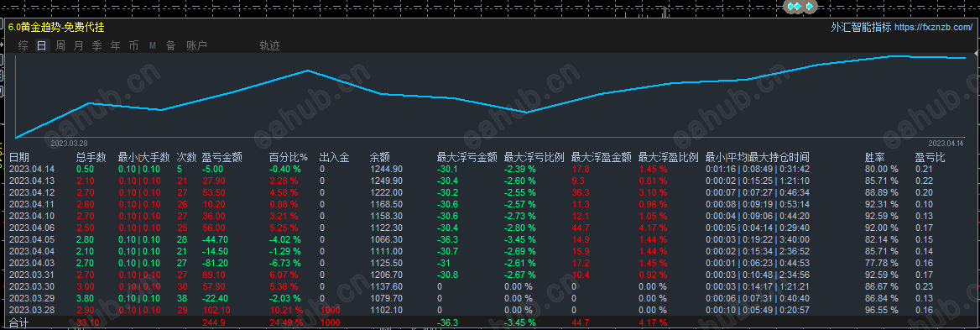This screenshot has height=330, width=980.
Task: Click the 合计 total row label
Action: pyautogui.click(x=18, y=323)
